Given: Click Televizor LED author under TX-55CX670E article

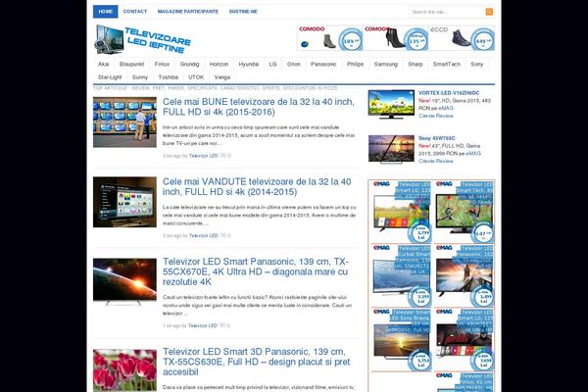Looking at the screenshot, I should click(203, 325).
